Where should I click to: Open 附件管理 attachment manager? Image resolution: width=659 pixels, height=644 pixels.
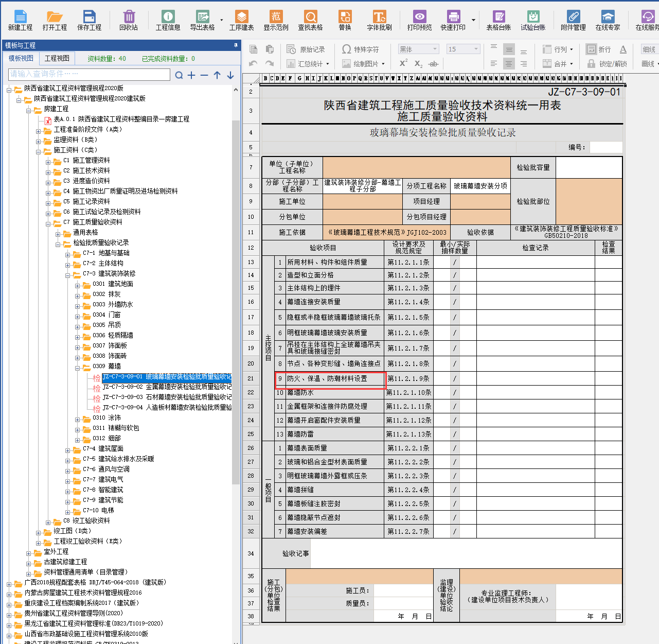(573, 21)
